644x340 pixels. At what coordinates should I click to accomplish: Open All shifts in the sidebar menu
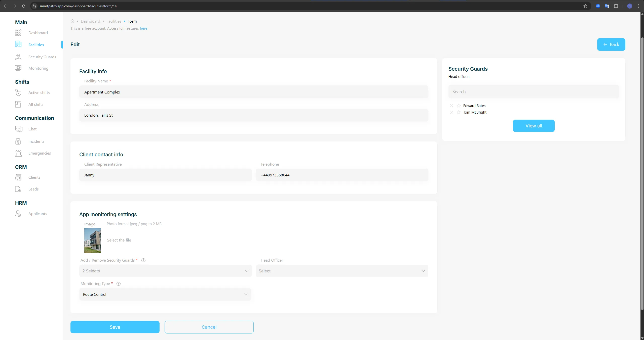tap(36, 104)
